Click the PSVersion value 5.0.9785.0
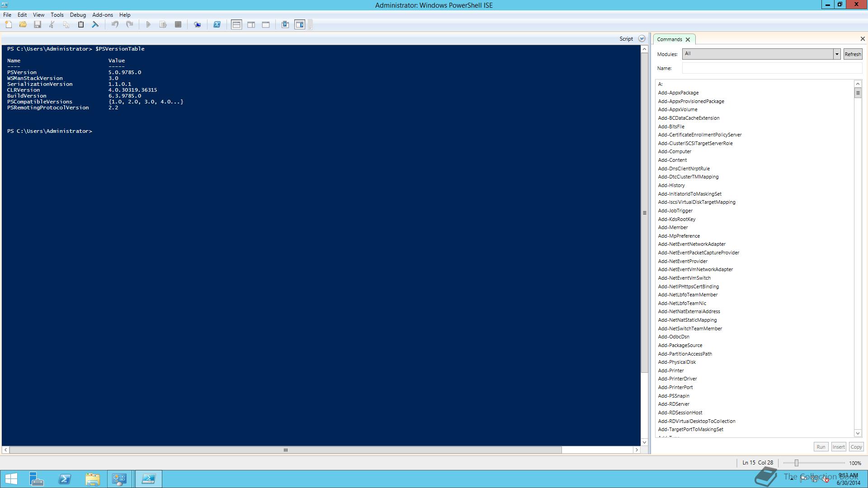This screenshot has height=488, width=868. (x=125, y=72)
